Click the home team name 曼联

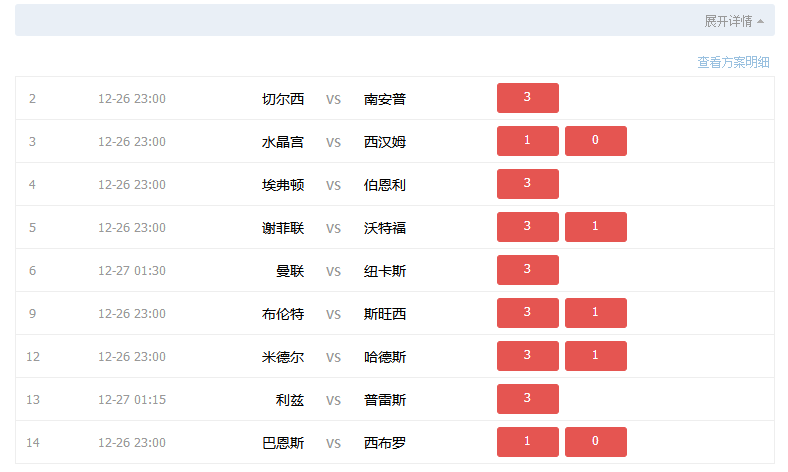point(290,271)
